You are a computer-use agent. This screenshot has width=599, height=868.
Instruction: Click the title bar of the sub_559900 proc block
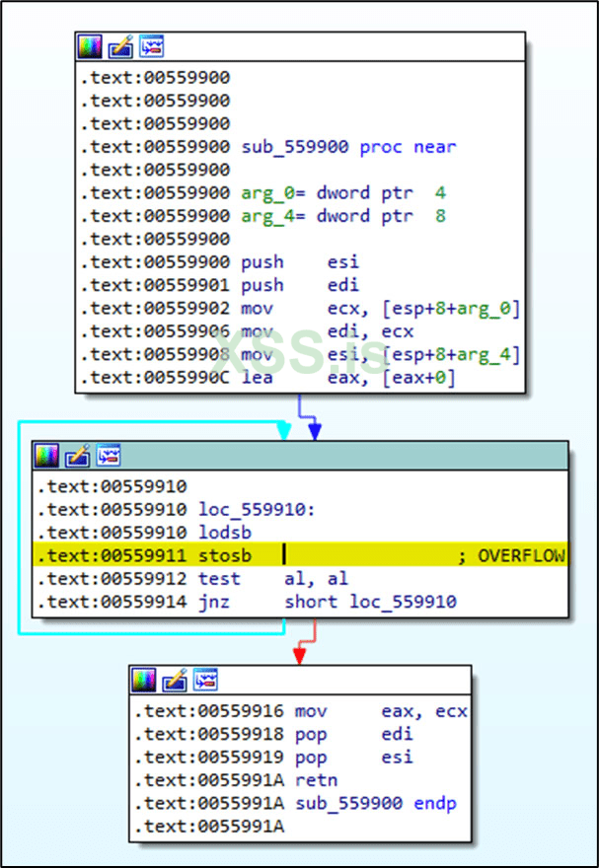300,47
